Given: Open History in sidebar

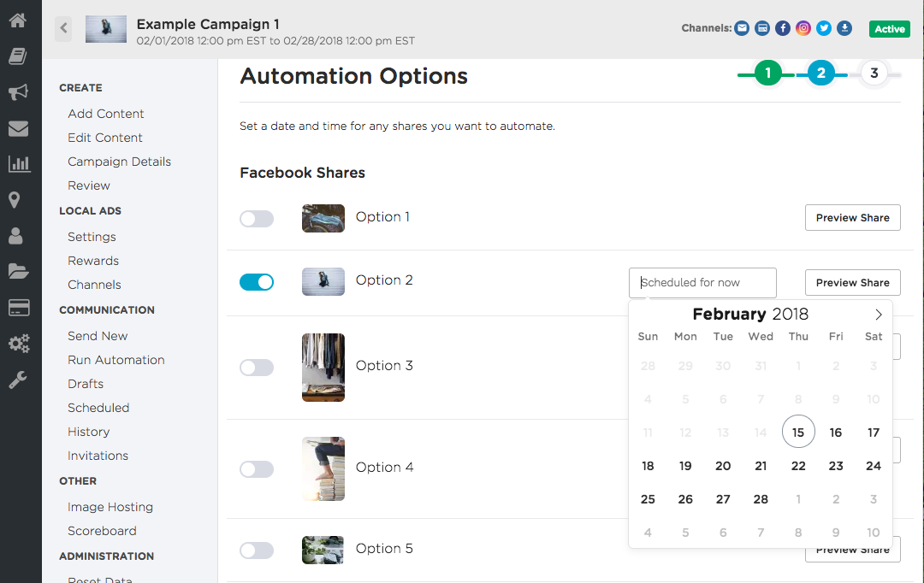Looking at the screenshot, I should [88, 432].
